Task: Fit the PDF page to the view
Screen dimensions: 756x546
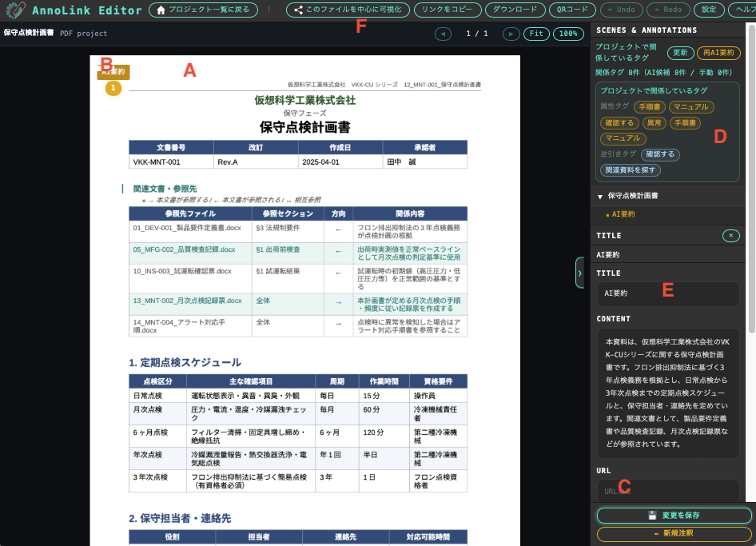Action: [x=536, y=34]
